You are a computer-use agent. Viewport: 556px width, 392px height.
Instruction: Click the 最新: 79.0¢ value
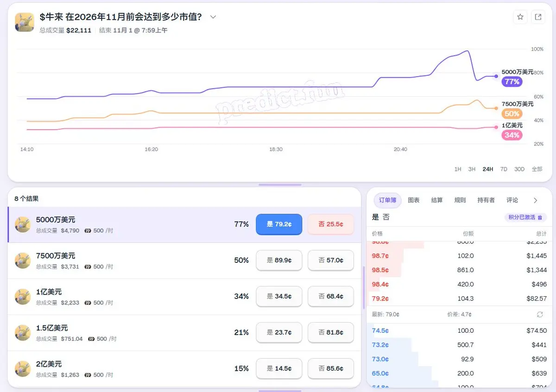(x=385, y=315)
